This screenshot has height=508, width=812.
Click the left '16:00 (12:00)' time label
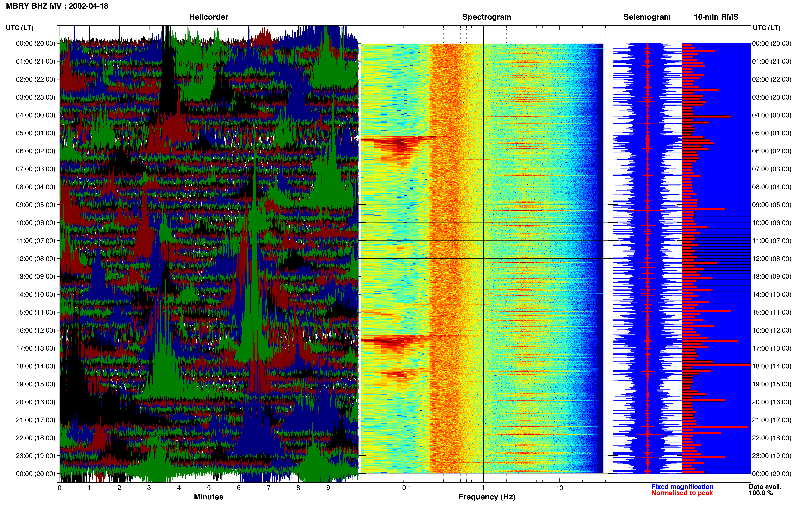point(36,330)
